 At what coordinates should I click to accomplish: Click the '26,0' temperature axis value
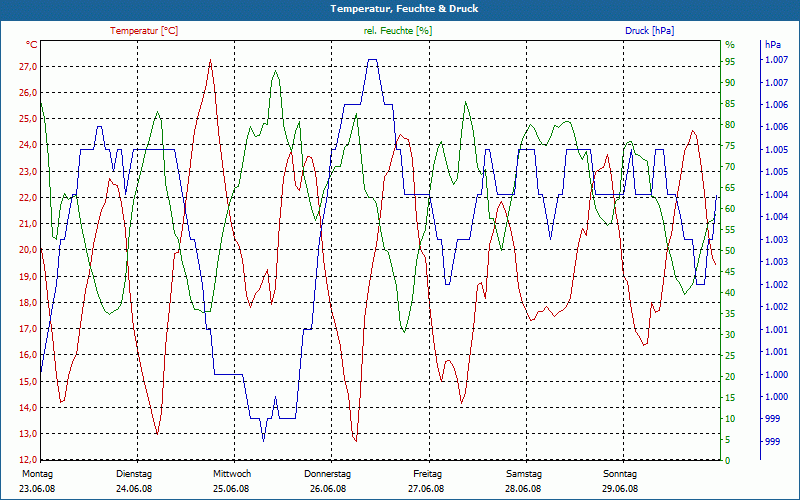coord(28,92)
